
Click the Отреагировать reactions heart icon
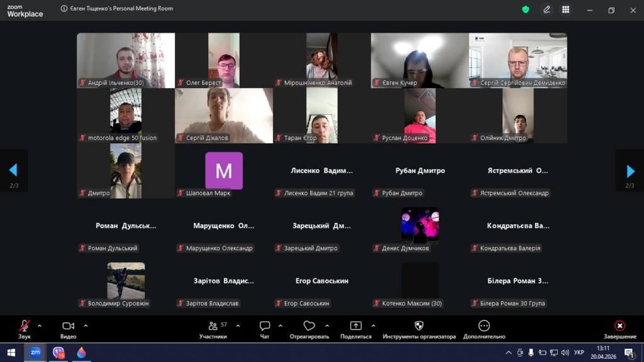(x=309, y=327)
